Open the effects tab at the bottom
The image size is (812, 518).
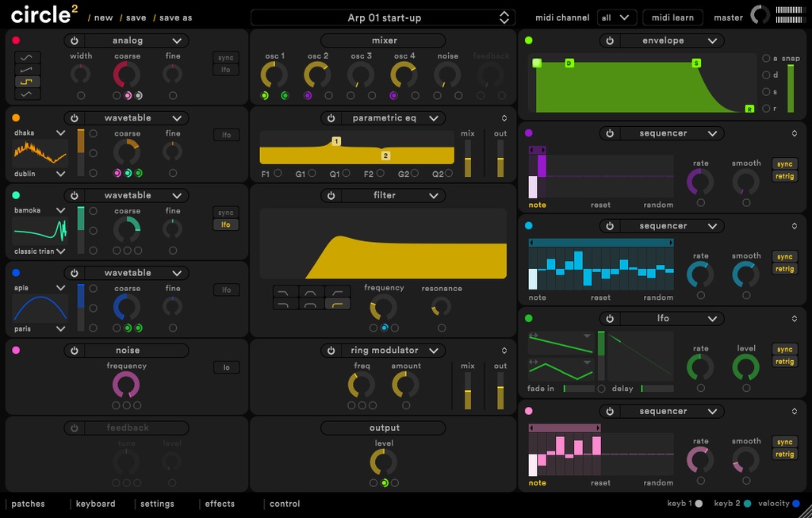(x=219, y=503)
